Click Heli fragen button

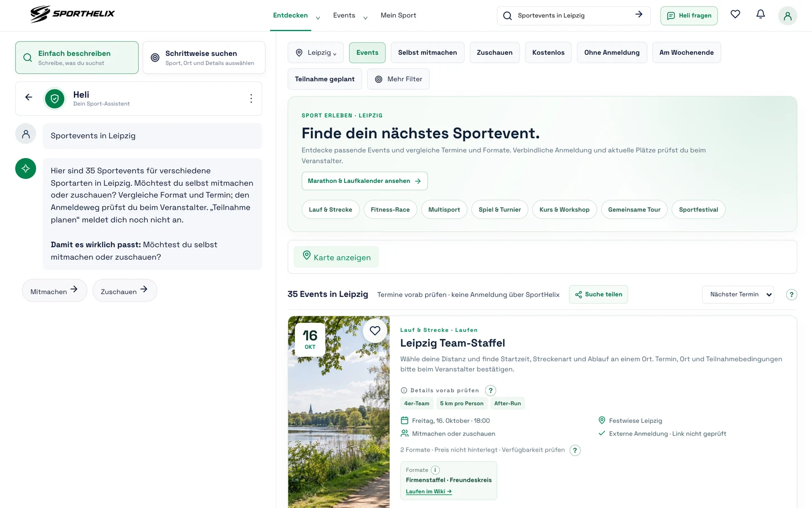689,16
